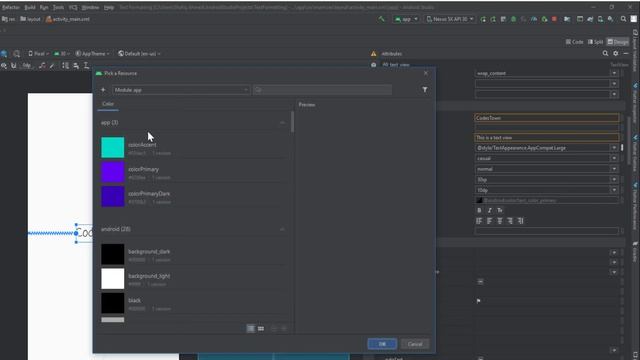Open the app run configuration dropdown

point(406,19)
